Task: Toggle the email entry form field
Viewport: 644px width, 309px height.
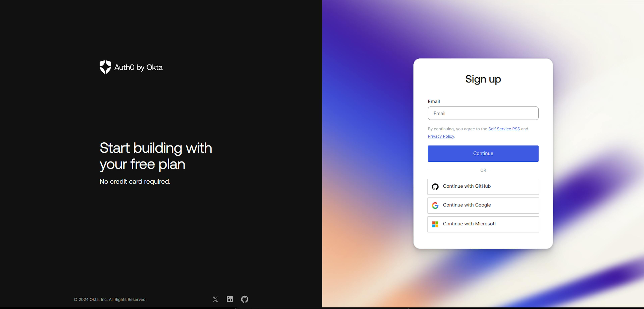Action: point(483,113)
